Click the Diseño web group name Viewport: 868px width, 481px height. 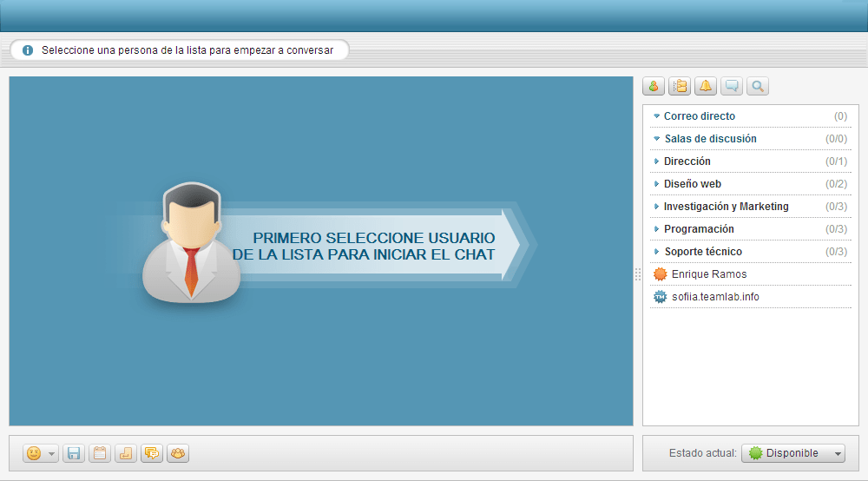coord(693,184)
